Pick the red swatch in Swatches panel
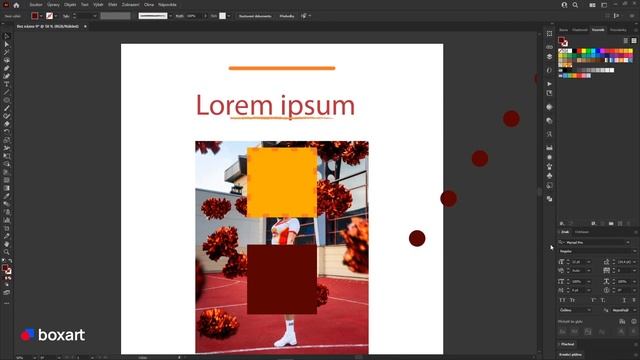The image size is (640, 360). coord(579,51)
